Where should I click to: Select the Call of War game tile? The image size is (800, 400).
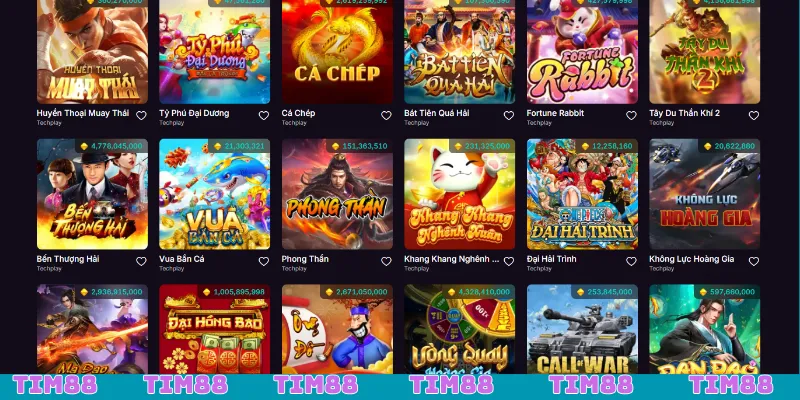click(582, 329)
